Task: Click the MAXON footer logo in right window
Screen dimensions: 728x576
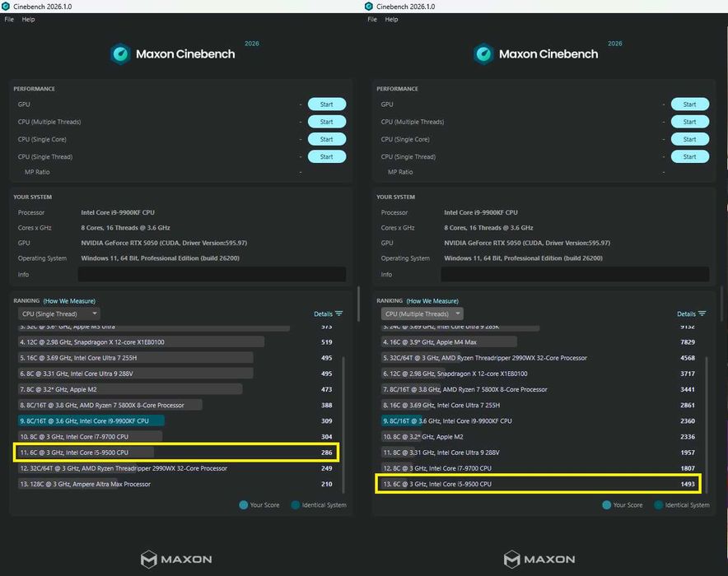Action: click(539, 559)
